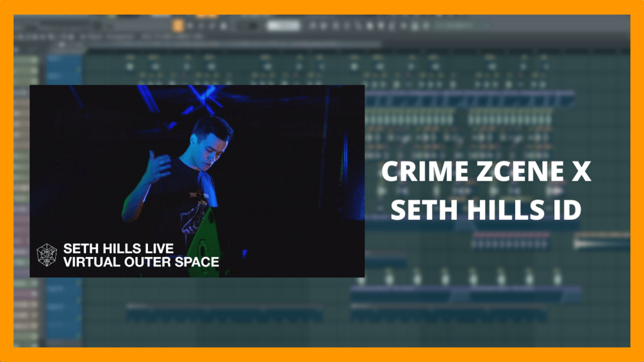Click the Seth Hills live video thumbnail
Image resolution: width=644 pixels, height=362 pixels.
[x=197, y=181]
